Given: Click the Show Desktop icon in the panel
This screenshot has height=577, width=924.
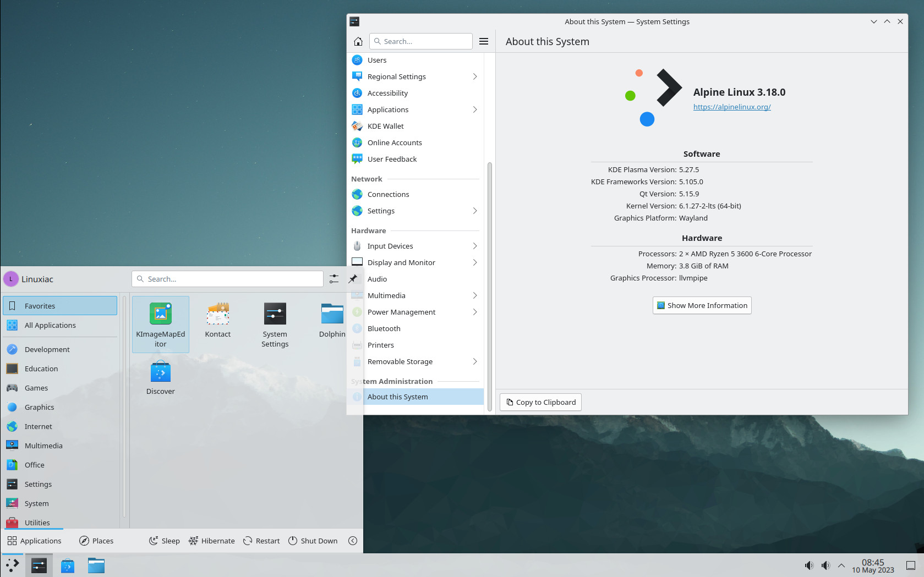Looking at the screenshot, I should coord(911,565).
